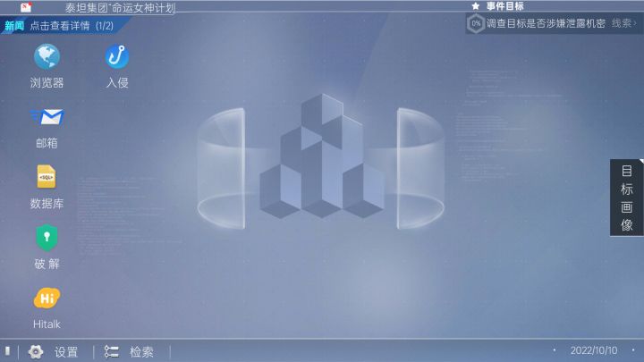
Task: Open the 数据库 database SQL icon
Action: [x=47, y=176]
